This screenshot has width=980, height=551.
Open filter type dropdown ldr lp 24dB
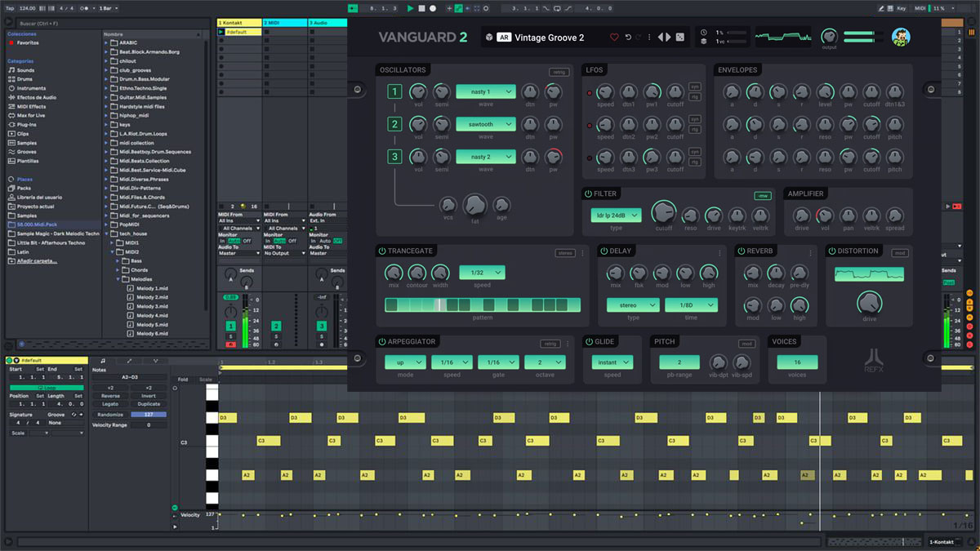point(616,216)
